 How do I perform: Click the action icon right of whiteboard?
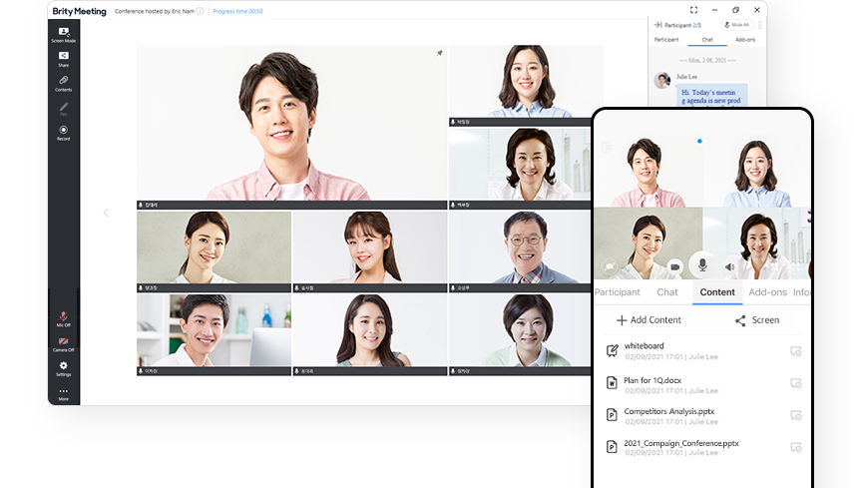[796, 351]
